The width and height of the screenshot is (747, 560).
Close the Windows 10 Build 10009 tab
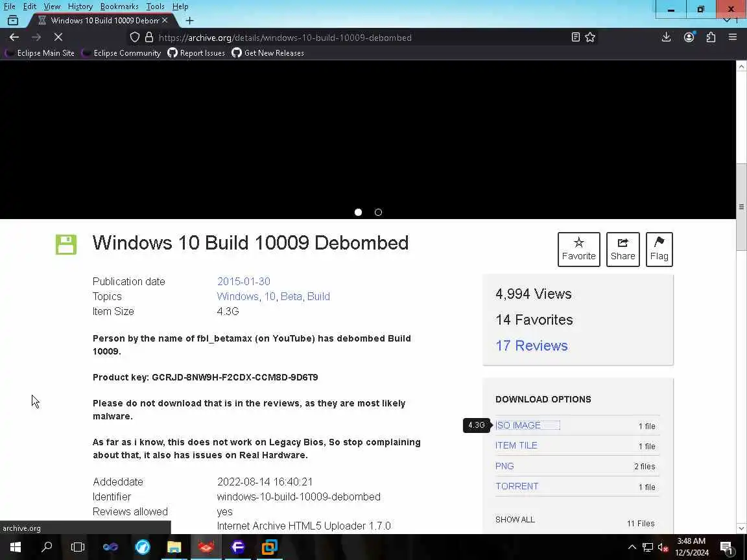[165, 21]
